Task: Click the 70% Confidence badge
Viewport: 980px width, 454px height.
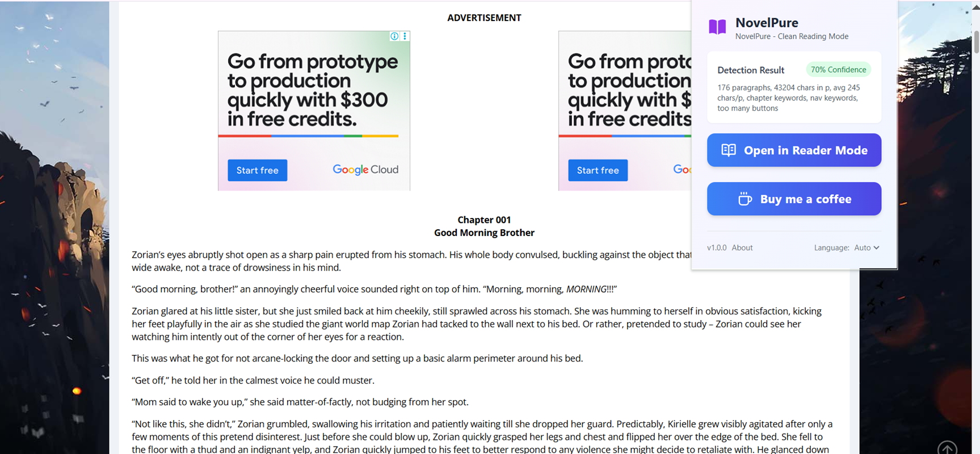Action: [838, 70]
